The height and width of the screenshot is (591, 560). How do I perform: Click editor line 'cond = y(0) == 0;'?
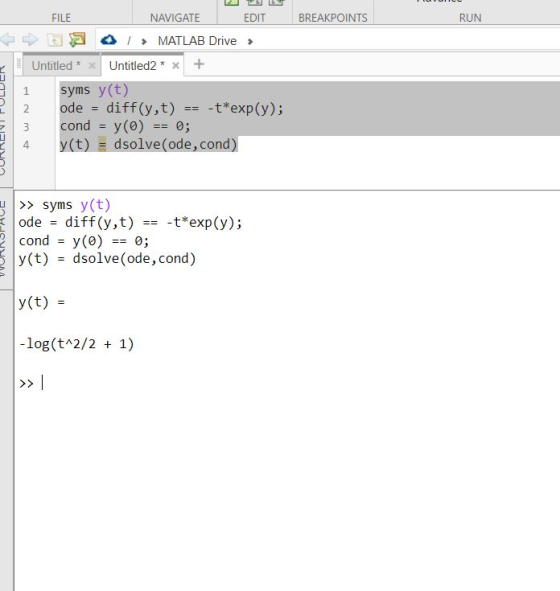point(125,126)
